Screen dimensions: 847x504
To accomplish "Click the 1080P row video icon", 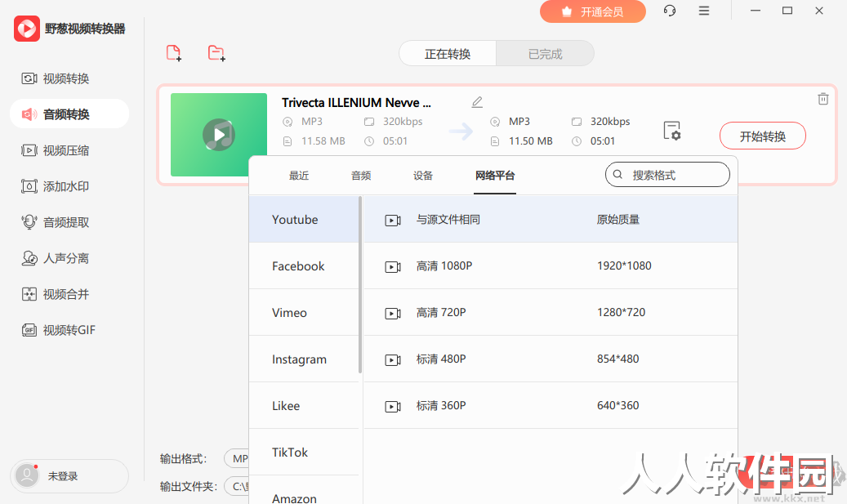I will click(393, 267).
